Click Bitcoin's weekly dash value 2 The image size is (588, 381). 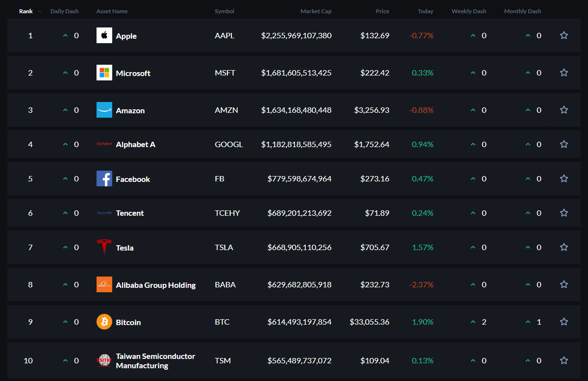[x=484, y=322]
